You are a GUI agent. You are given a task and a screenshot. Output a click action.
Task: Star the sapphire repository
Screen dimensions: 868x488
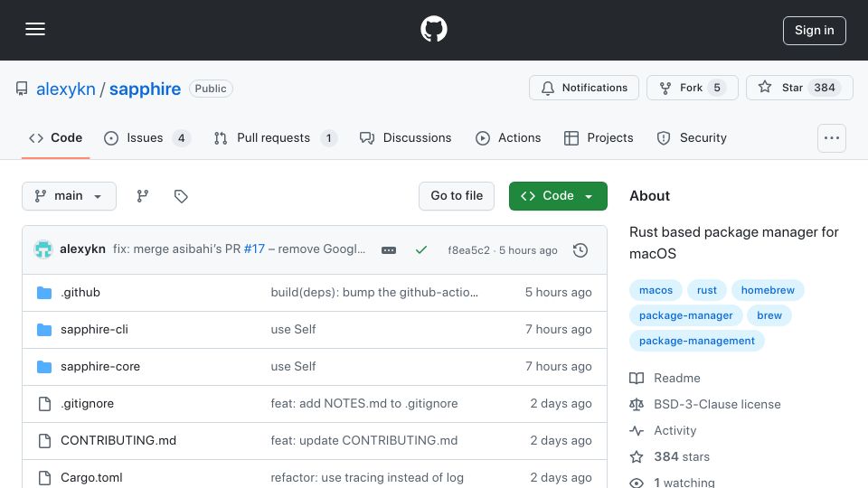[x=799, y=88]
